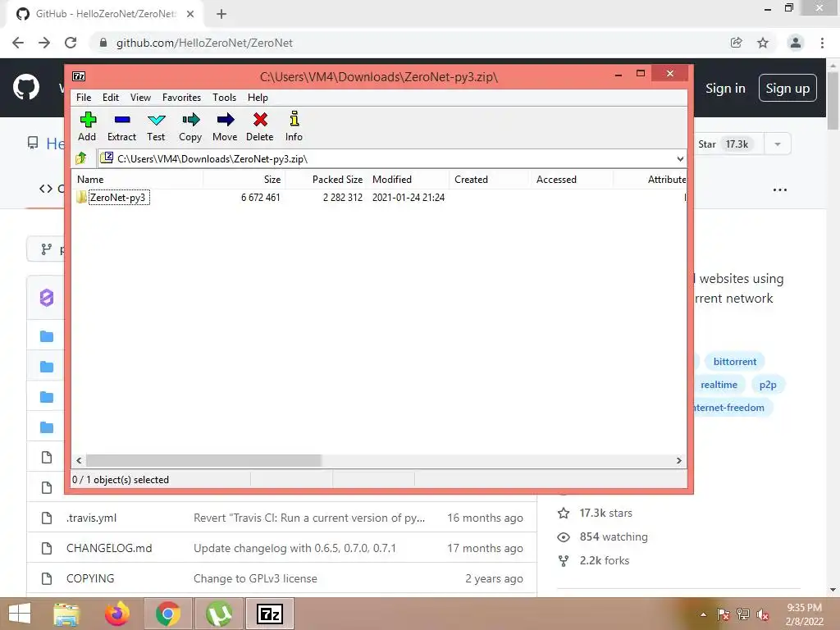Image resolution: width=840 pixels, height=630 pixels.
Task: Sort by the Accessed column header
Action: click(572, 180)
